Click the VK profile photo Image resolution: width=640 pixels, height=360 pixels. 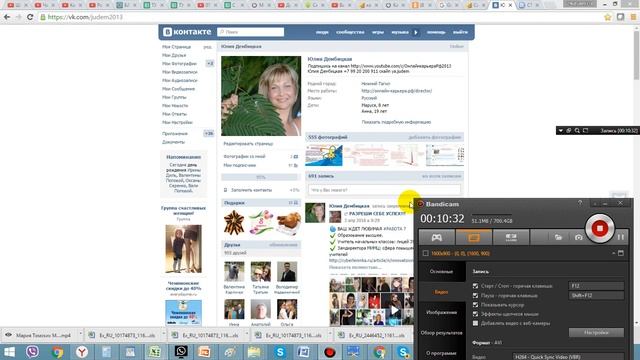261,96
